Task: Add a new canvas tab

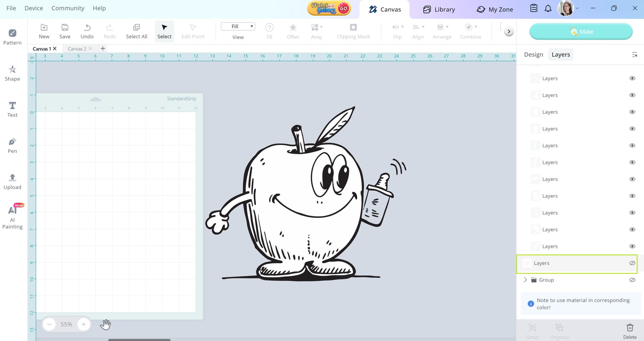Action: 103,49
